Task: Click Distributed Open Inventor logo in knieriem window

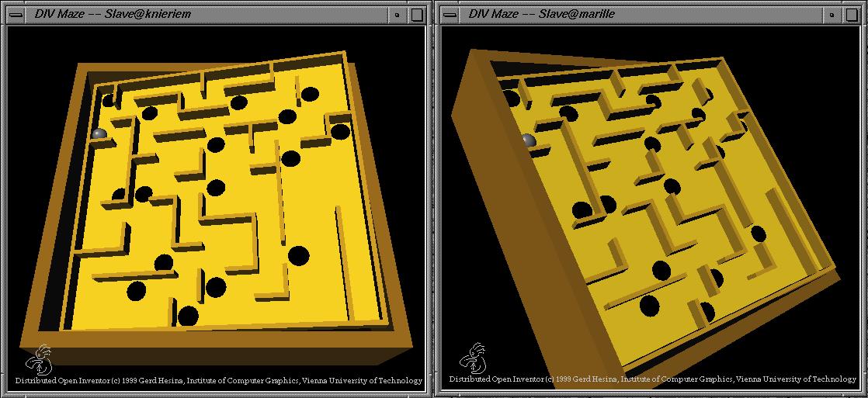Action: pos(41,359)
